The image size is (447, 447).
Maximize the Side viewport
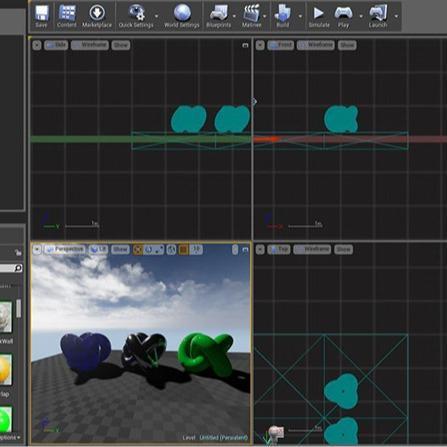[245, 45]
